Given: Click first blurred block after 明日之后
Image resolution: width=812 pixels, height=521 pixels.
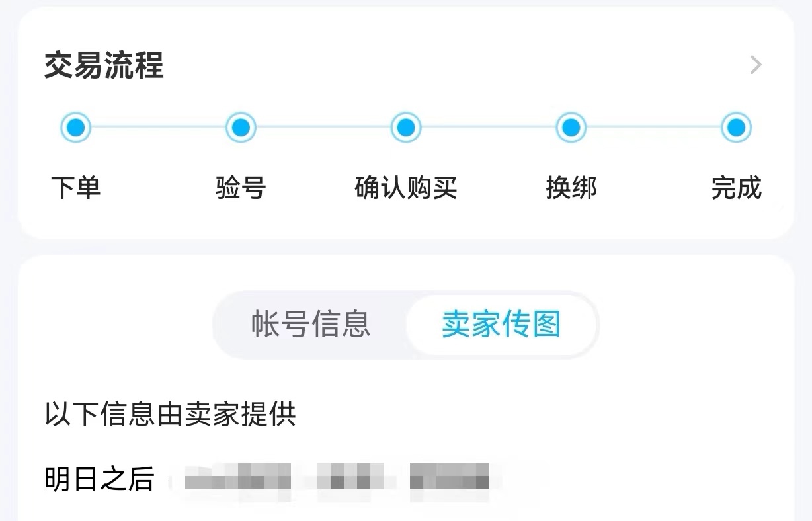Looking at the screenshot, I should (237, 477).
